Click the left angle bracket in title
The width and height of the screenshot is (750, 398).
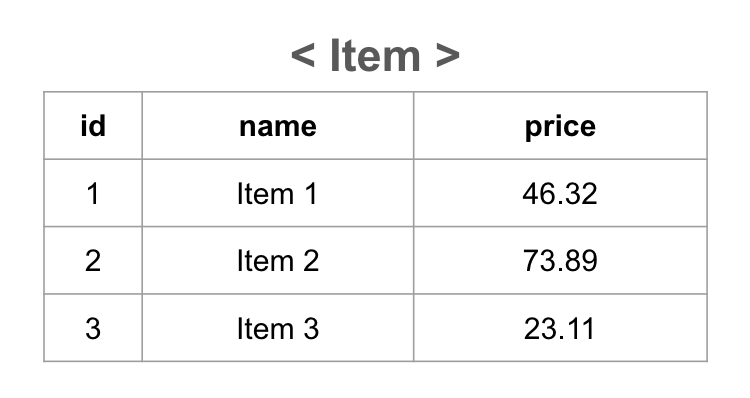303,55
